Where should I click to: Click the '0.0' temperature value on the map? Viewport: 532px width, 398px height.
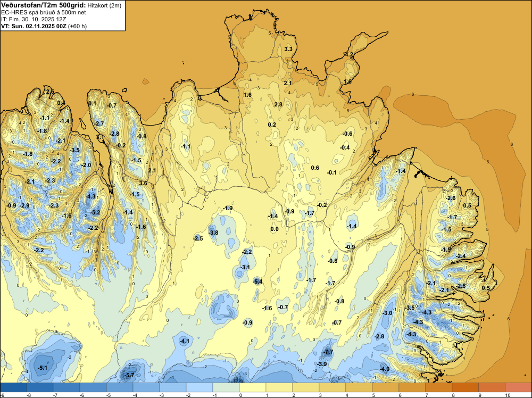tap(275, 229)
